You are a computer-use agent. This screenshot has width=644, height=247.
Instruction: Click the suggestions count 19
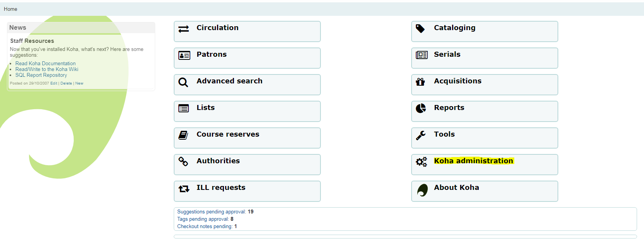[251, 211]
